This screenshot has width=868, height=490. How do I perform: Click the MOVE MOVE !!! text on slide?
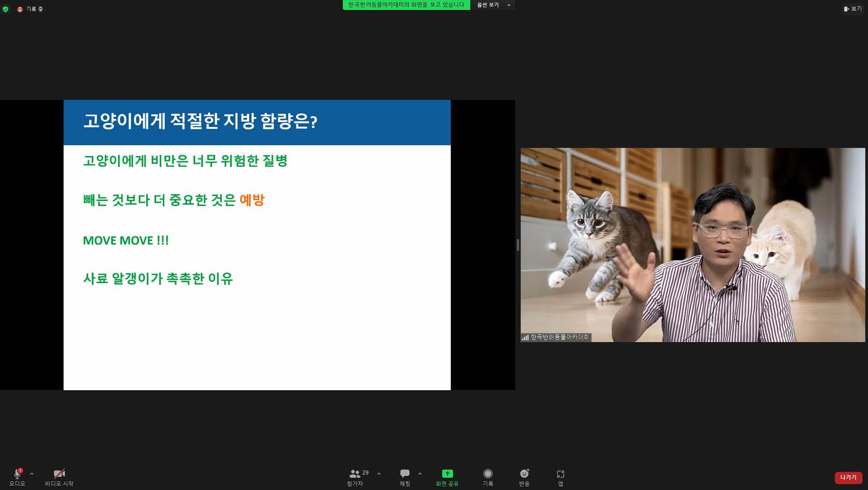[126, 240]
